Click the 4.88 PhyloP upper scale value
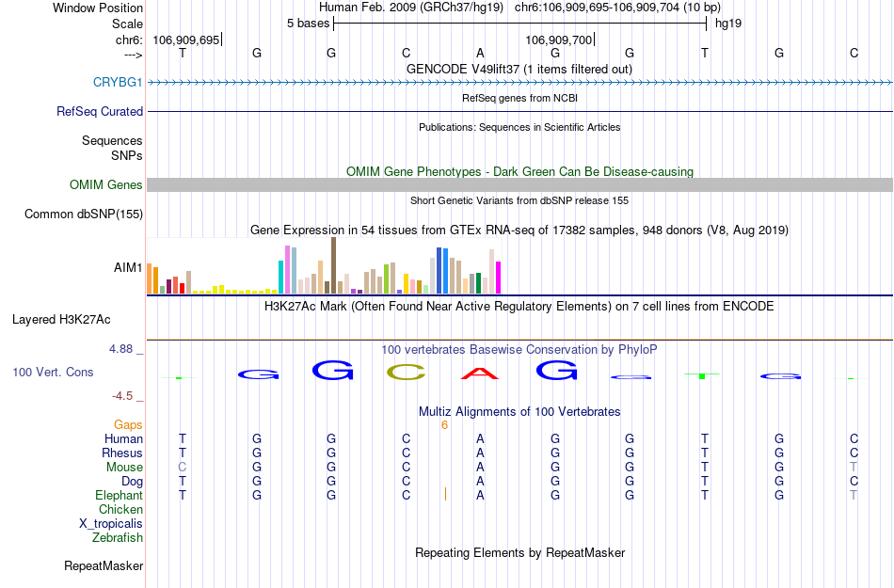The width and height of the screenshot is (894, 588). 120,349
